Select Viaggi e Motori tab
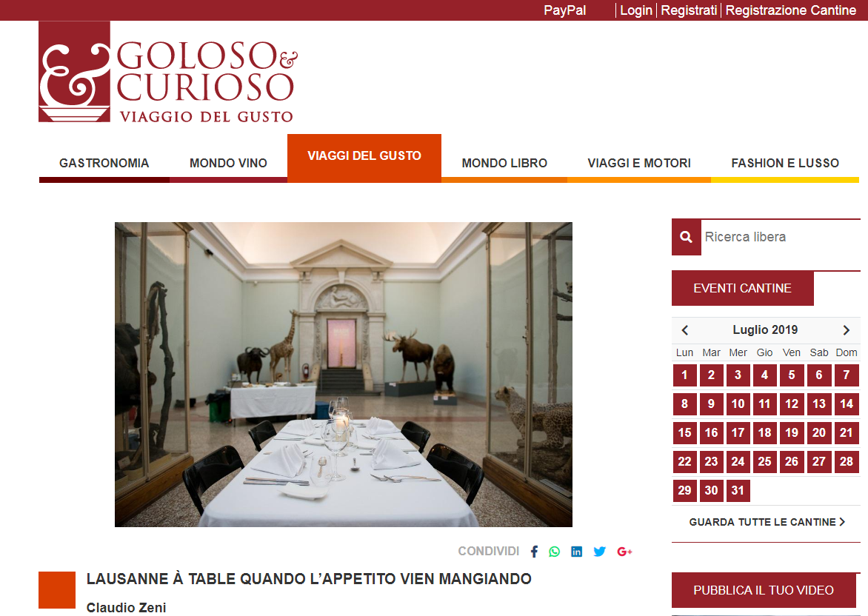Viewport: 868px width, 616px height. coord(639,164)
